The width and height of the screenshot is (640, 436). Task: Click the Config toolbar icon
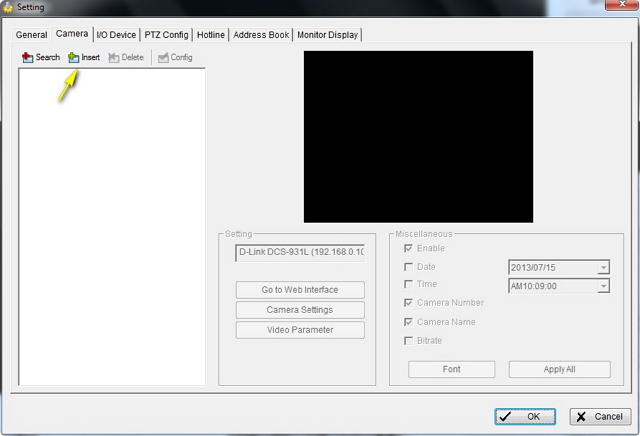[163, 58]
